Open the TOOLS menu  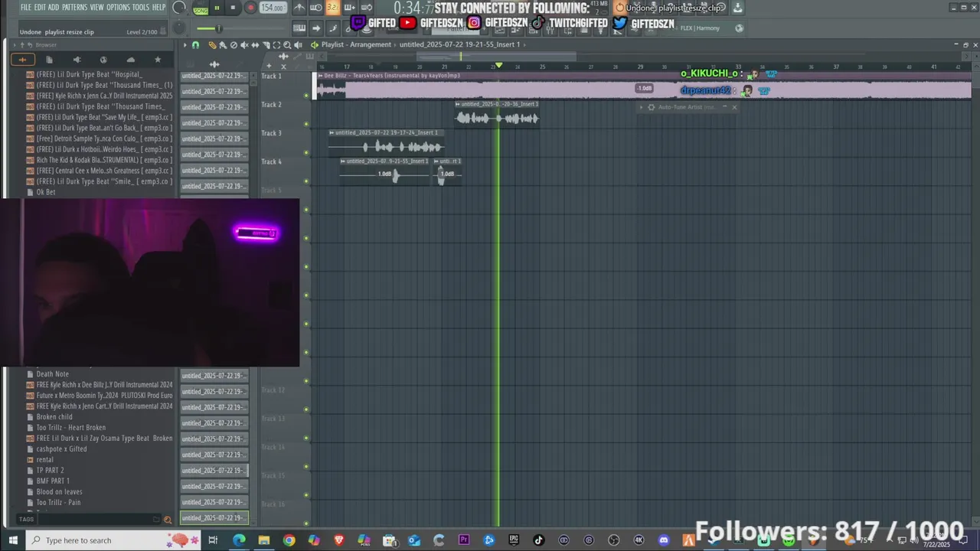point(141,7)
